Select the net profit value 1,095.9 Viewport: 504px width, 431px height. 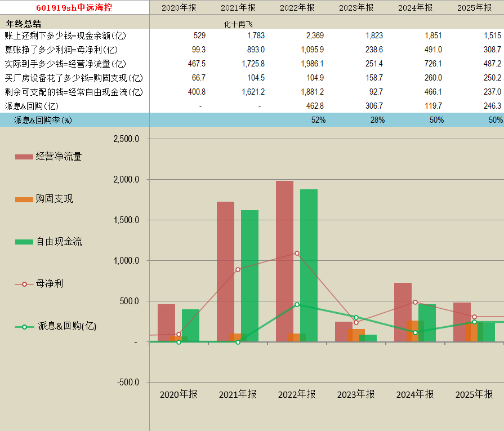pyautogui.click(x=313, y=50)
